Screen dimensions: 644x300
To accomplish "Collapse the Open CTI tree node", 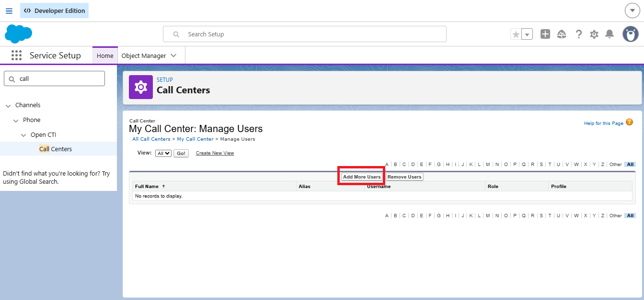I will [x=23, y=135].
